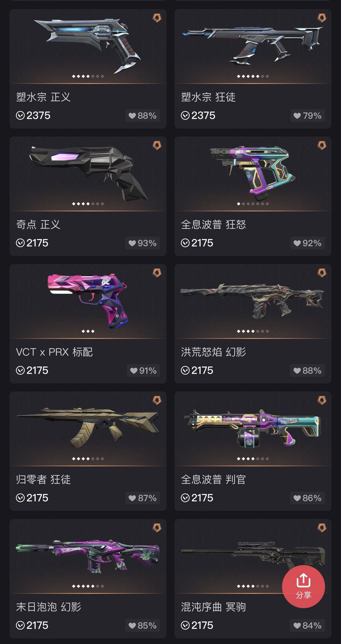Select the variant dots under 塑水宗 狂徒

[253, 76]
